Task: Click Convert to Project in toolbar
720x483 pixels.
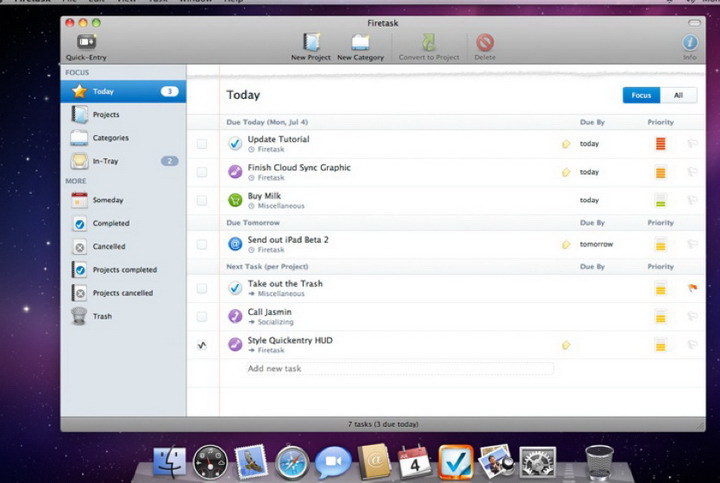Action: click(x=429, y=47)
